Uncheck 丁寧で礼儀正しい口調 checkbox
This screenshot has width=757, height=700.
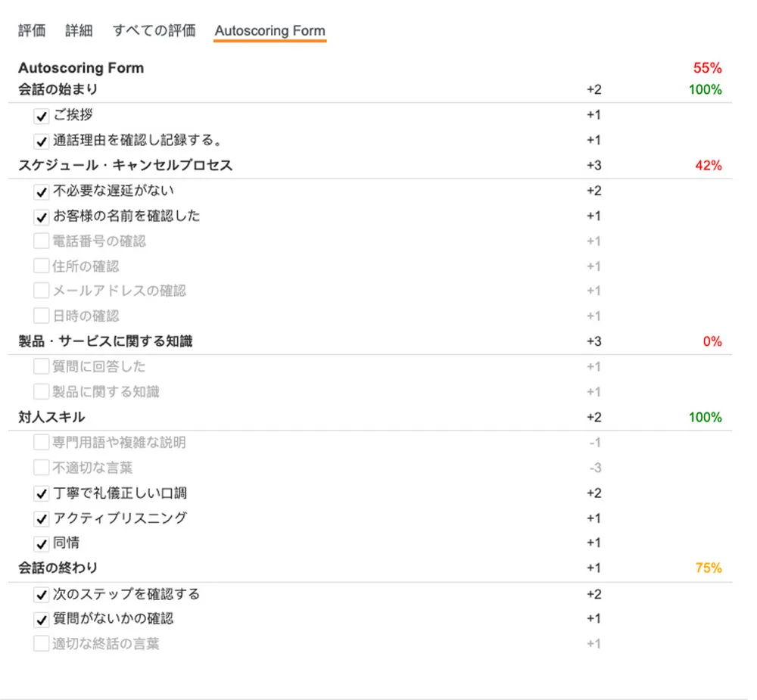point(42,493)
